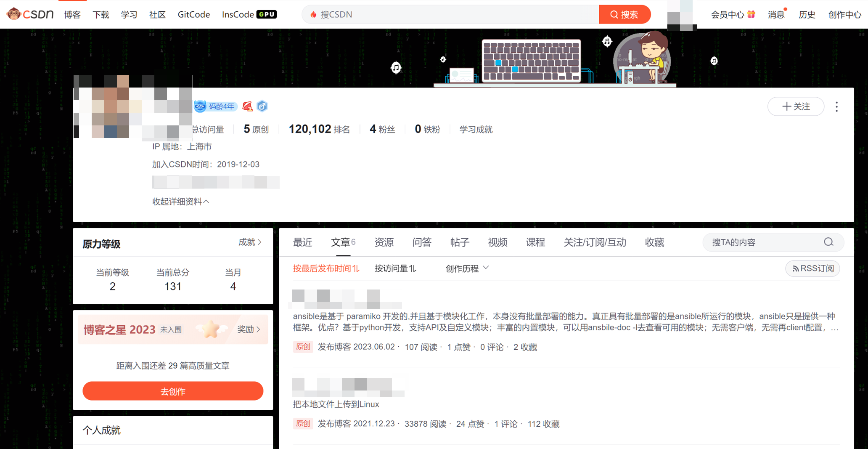Open the 收藏 tab
The height and width of the screenshot is (449, 868).
point(655,242)
